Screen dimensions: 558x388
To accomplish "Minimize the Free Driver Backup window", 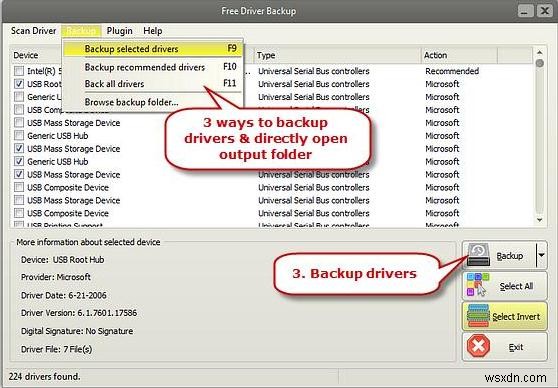I will coord(525,11).
